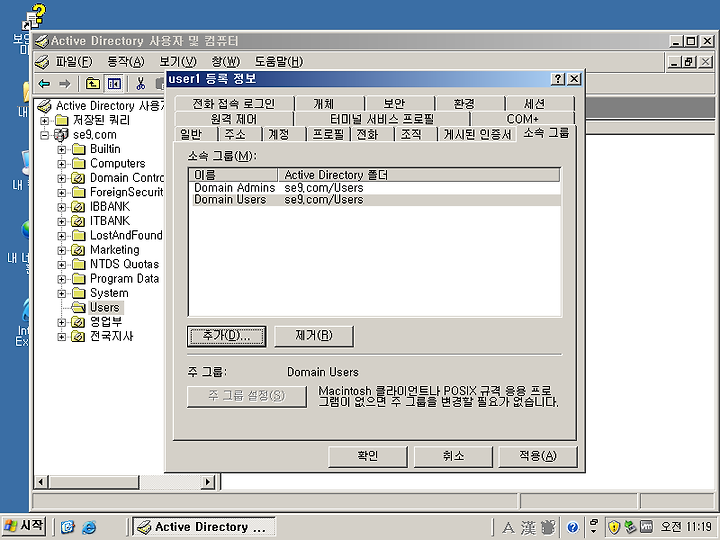The height and width of the screenshot is (540, 720).
Task: Click the IME 'A' language mode icon
Action: point(508,528)
